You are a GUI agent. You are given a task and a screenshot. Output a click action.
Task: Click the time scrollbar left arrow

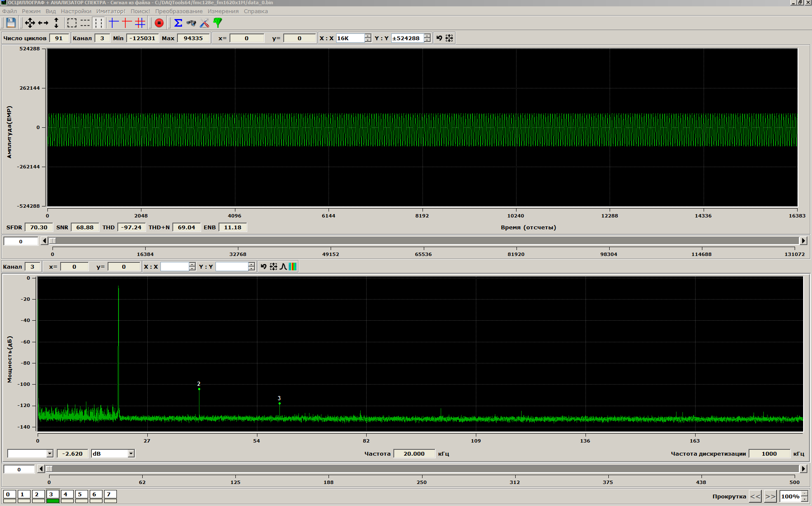point(44,241)
